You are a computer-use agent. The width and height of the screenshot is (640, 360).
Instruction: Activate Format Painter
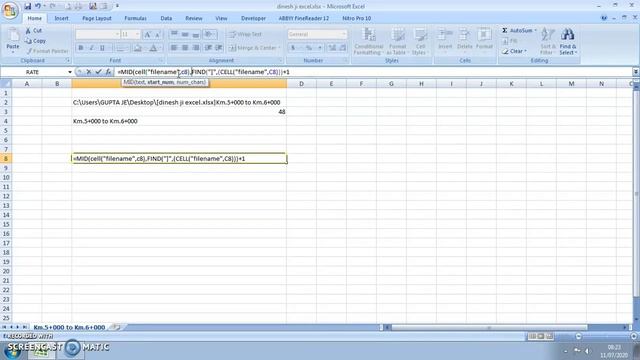47,51
